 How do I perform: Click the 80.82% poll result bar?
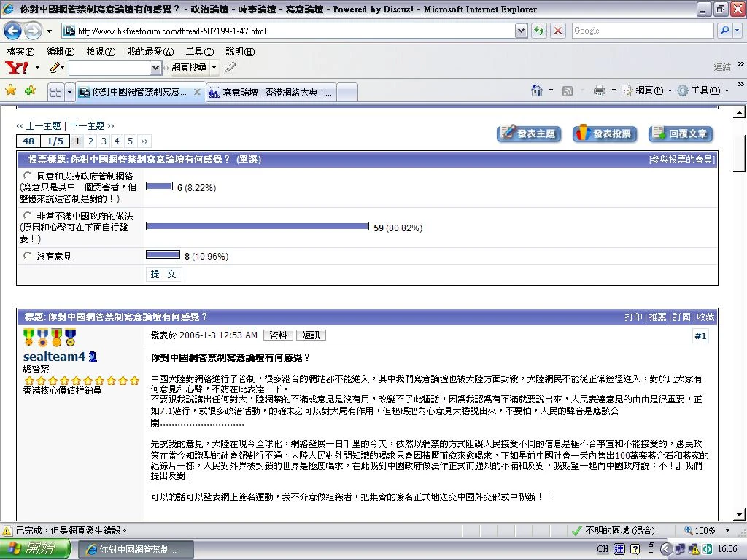tap(258, 226)
